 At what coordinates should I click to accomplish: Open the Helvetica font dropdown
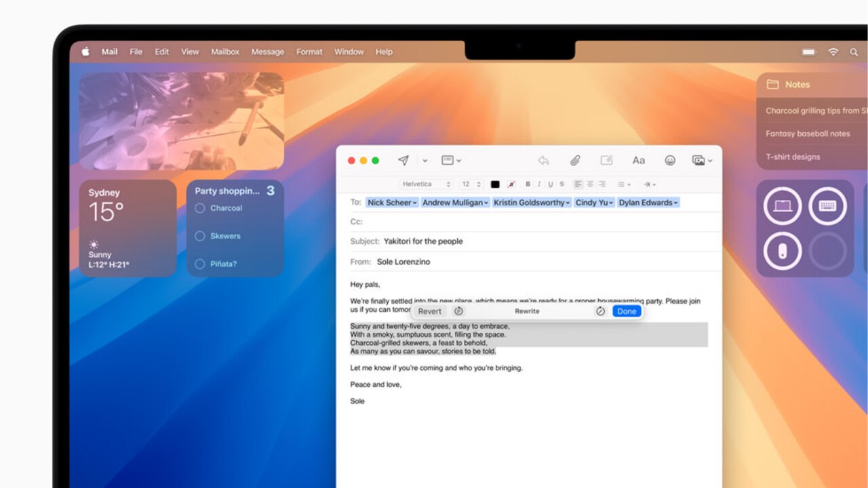tap(427, 184)
